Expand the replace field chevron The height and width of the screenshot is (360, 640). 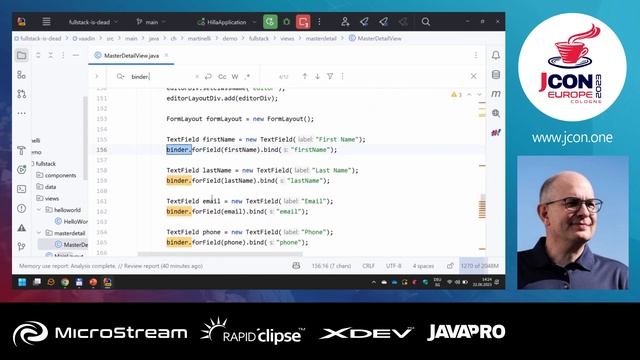[97, 76]
